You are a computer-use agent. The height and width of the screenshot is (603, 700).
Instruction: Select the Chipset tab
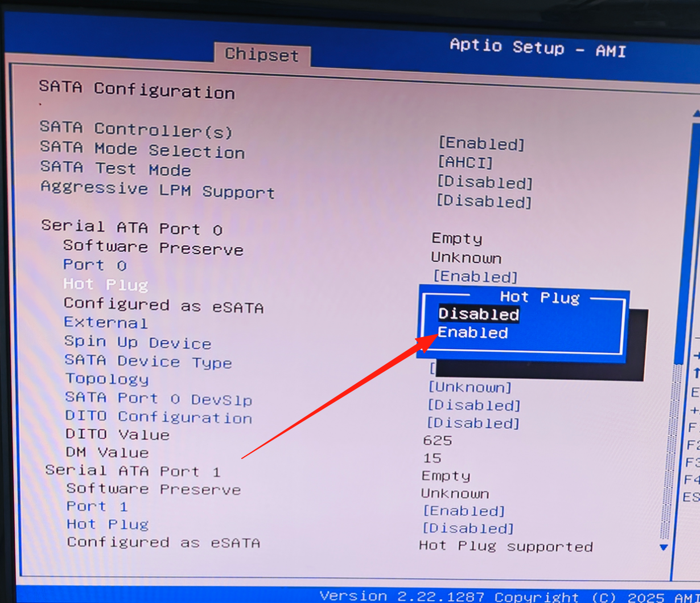262,55
